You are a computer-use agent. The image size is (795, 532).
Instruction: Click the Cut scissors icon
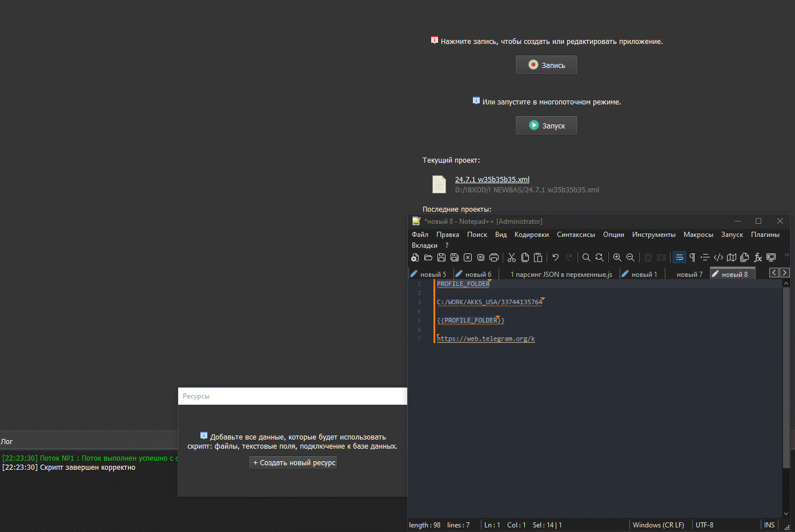click(512, 257)
